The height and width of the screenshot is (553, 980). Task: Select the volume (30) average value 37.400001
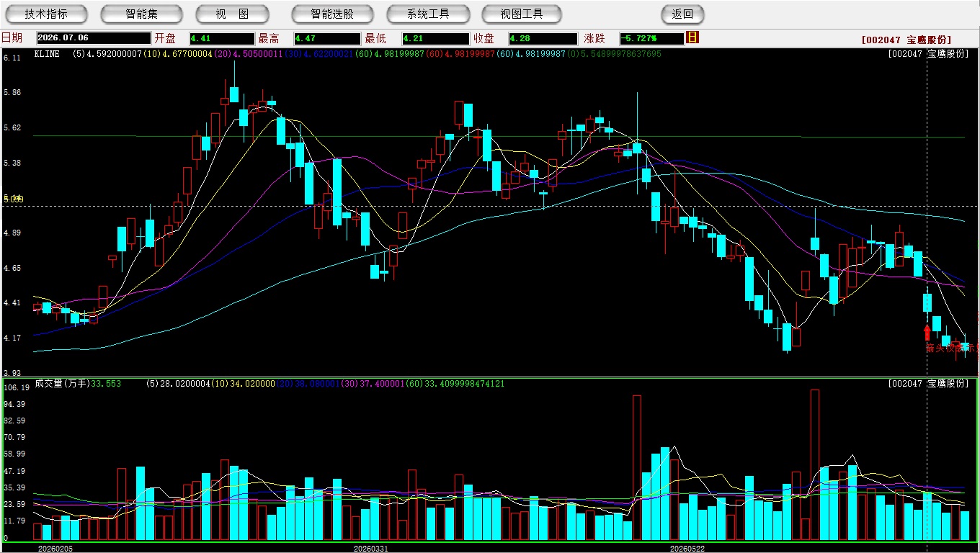tap(373, 384)
